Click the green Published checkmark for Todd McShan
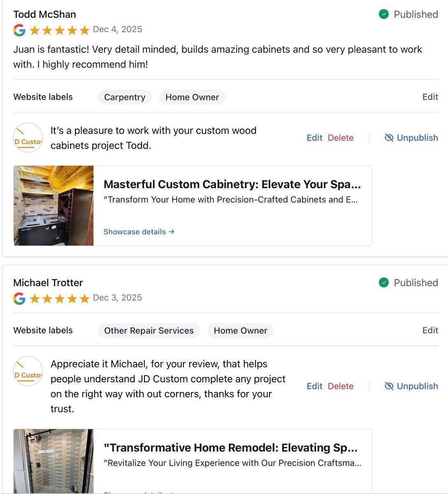 point(383,14)
